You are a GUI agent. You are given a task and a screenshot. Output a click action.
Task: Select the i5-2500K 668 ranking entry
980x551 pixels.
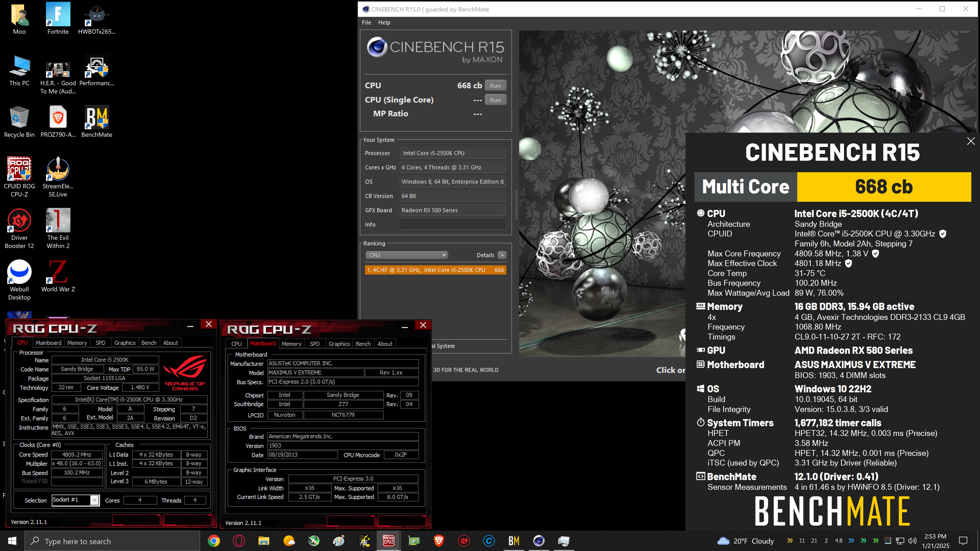coord(435,270)
